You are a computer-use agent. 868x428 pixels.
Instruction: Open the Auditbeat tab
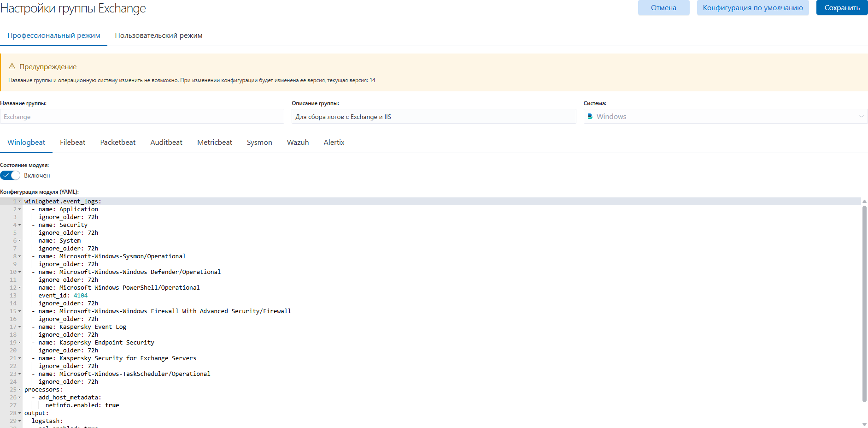(x=166, y=143)
